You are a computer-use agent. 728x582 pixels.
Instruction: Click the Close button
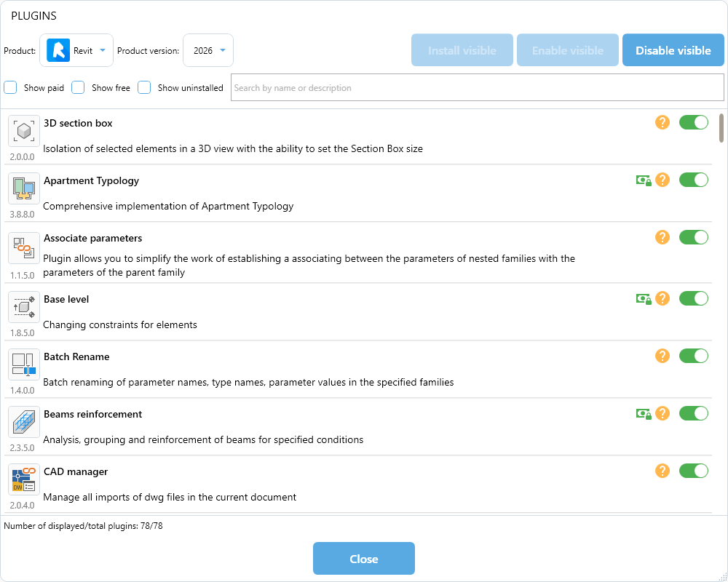363,559
